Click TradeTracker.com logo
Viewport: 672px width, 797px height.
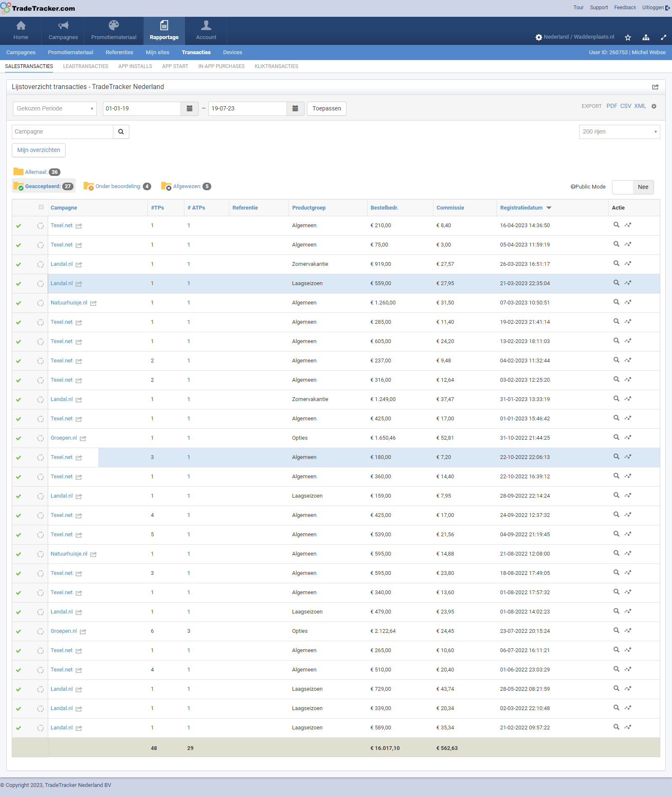38,8
